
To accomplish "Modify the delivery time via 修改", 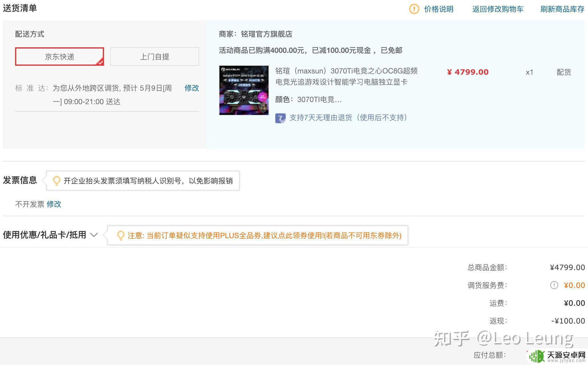I will pos(192,88).
